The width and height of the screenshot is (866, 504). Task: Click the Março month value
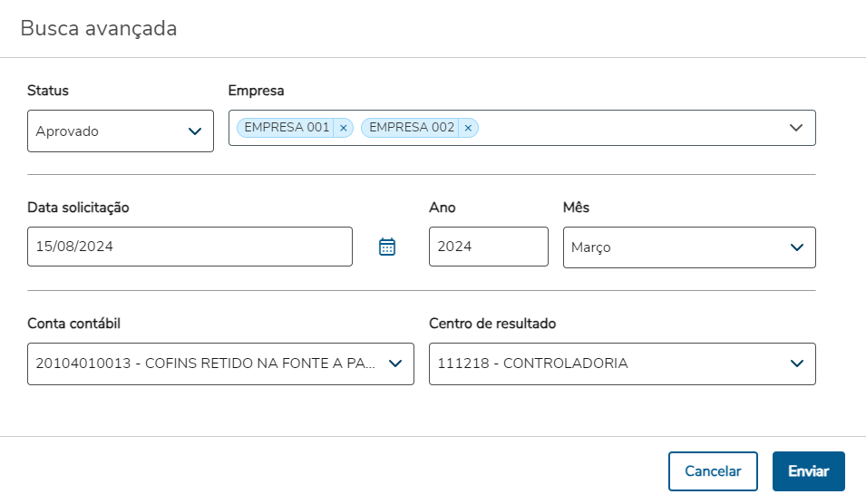click(591, 247)
